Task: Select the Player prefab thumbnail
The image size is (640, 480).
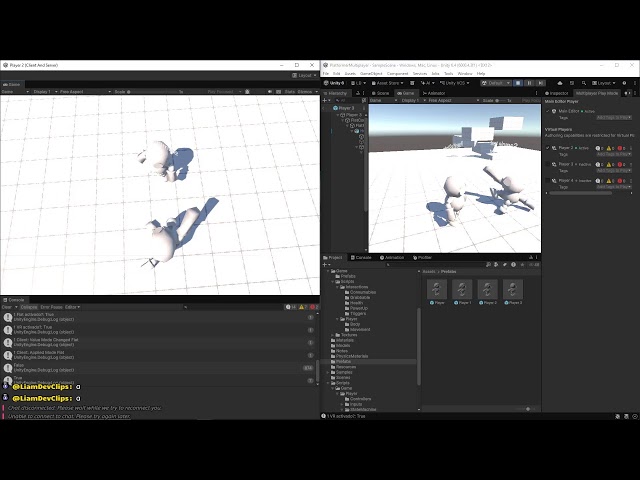Action: [x=437, y=289]
